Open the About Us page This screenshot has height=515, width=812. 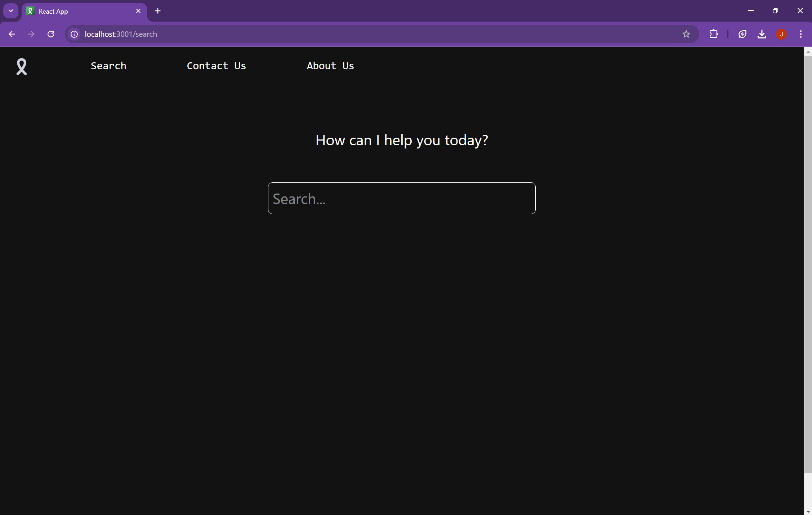330,66
